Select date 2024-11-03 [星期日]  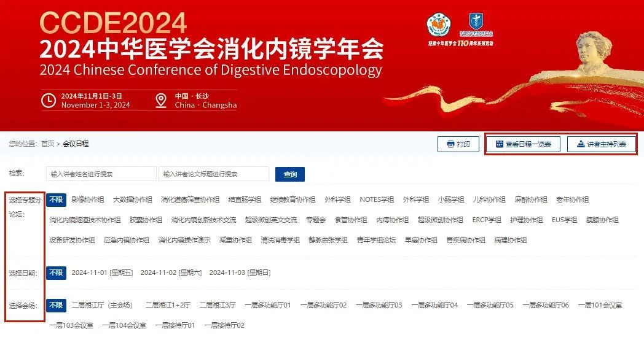[x=240, y=272]
